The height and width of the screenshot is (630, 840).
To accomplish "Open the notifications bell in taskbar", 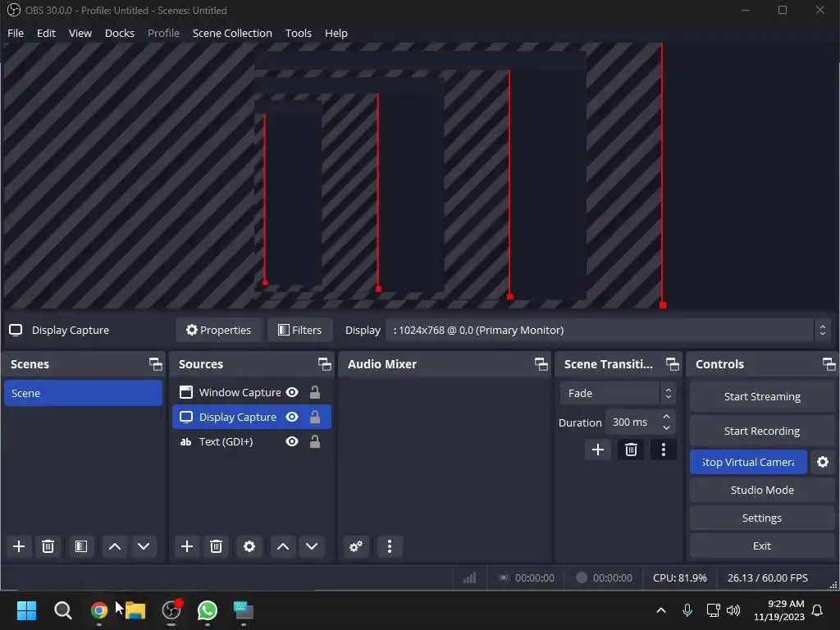I will click(817, 610).
